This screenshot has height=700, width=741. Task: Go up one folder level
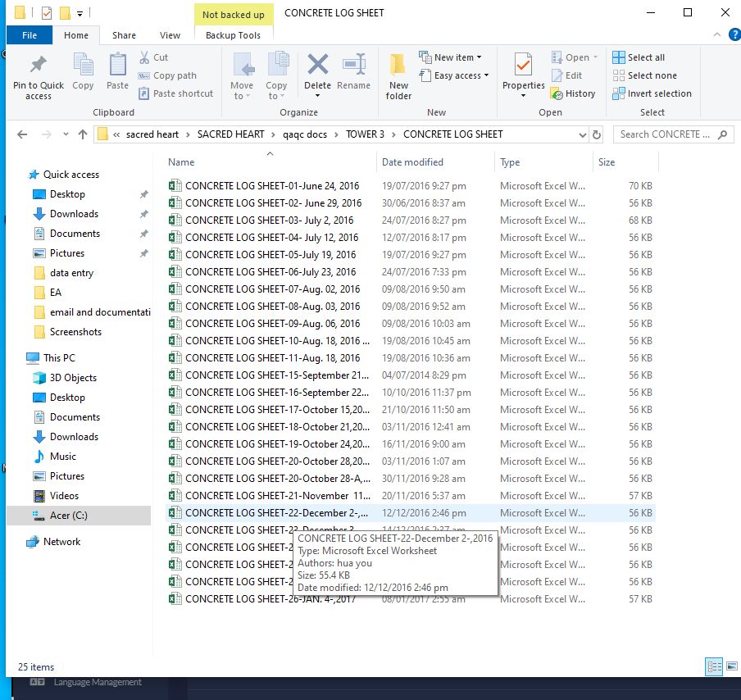[x=83, y=134]
